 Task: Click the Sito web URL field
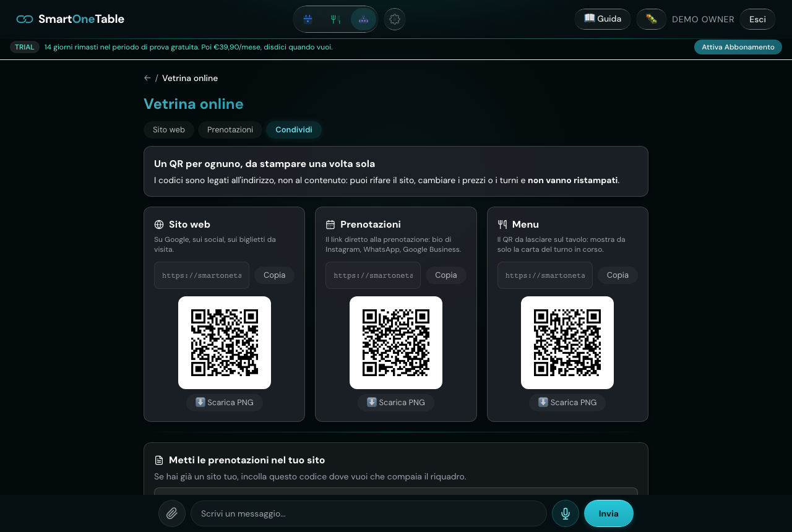pos(202,275)
